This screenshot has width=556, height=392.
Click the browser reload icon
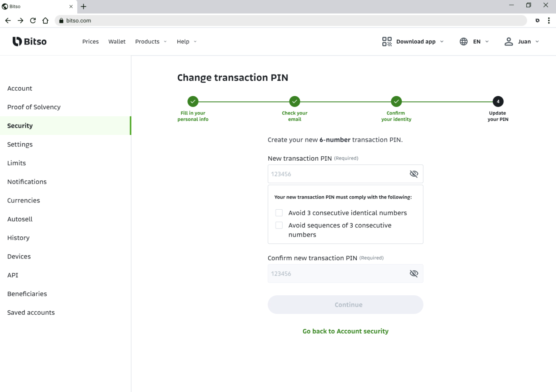[x=33, y=21]
